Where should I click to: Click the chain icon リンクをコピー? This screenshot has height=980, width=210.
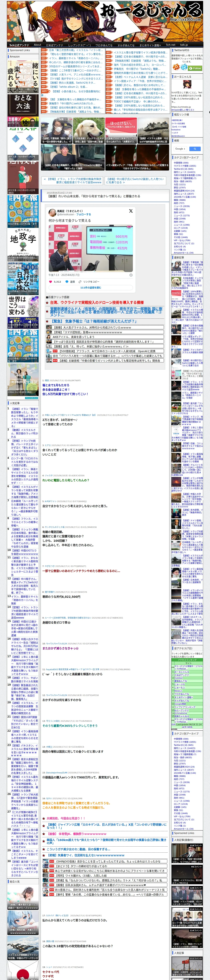pos(80,282)
